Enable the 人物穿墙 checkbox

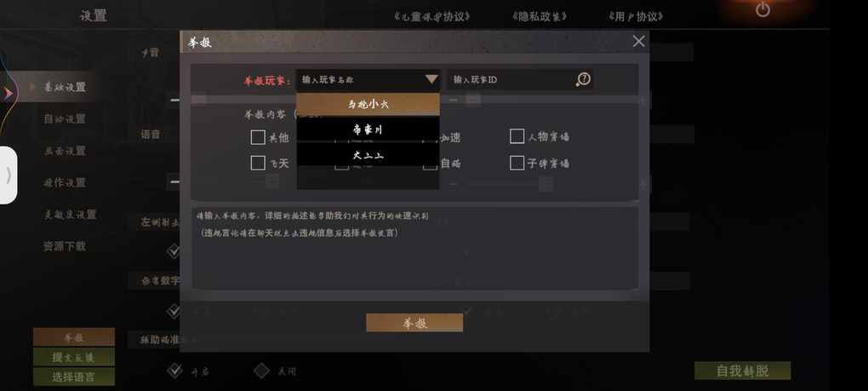click(x=517, y=136)
